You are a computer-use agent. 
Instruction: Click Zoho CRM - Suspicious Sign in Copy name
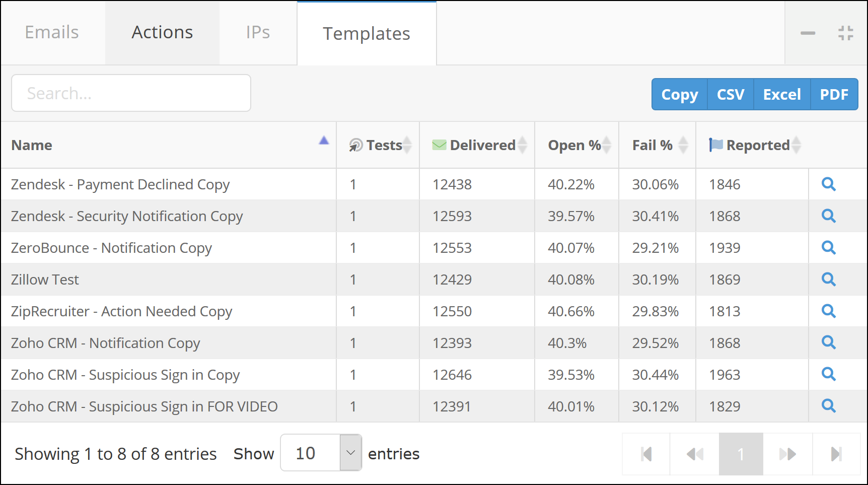(x=125, y=375)
